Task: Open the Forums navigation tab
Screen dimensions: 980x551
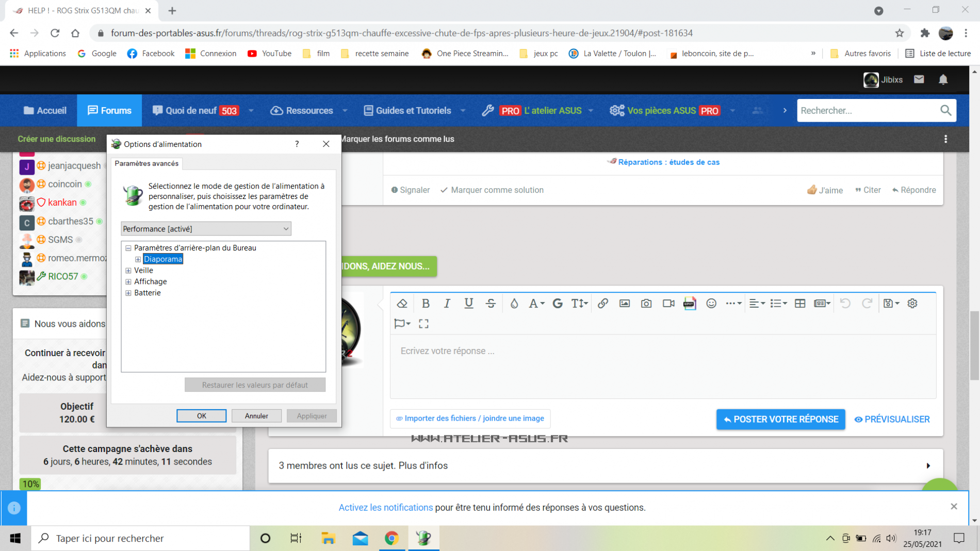Action: (109, 110)
